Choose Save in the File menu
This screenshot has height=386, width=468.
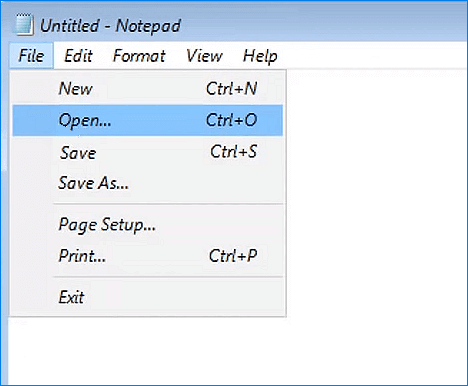pyautogui.click(x=148, y=152)
